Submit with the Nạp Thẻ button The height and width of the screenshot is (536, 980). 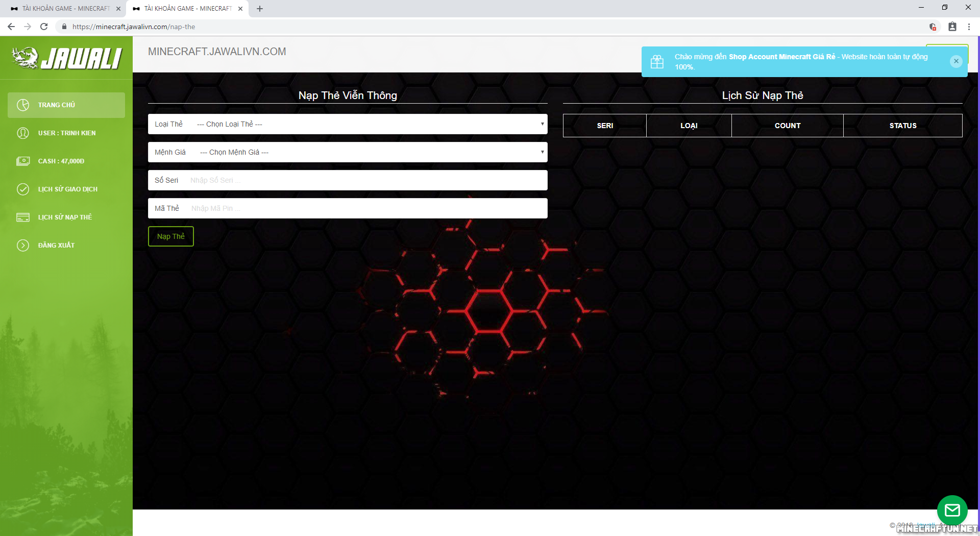(171, 236)
